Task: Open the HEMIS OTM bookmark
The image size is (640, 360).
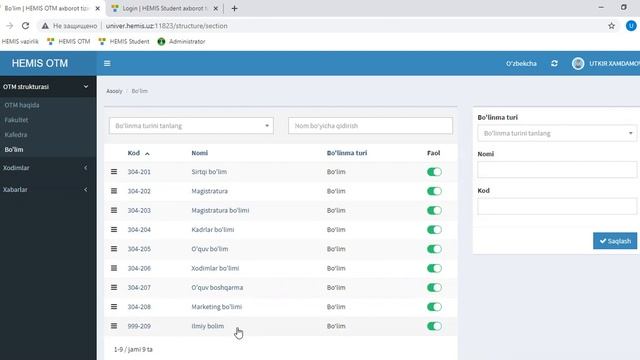Action: [69, 41]
